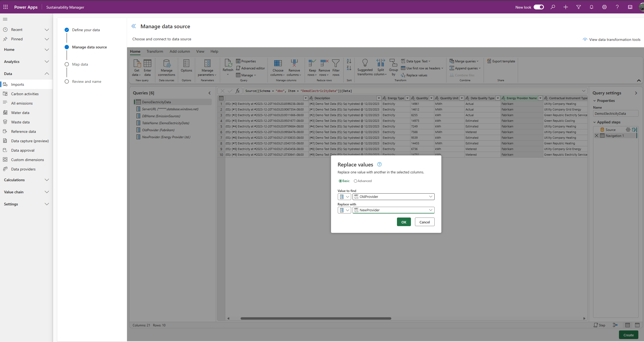Click the Step button in status bar
644x342 pixels.
600,325
